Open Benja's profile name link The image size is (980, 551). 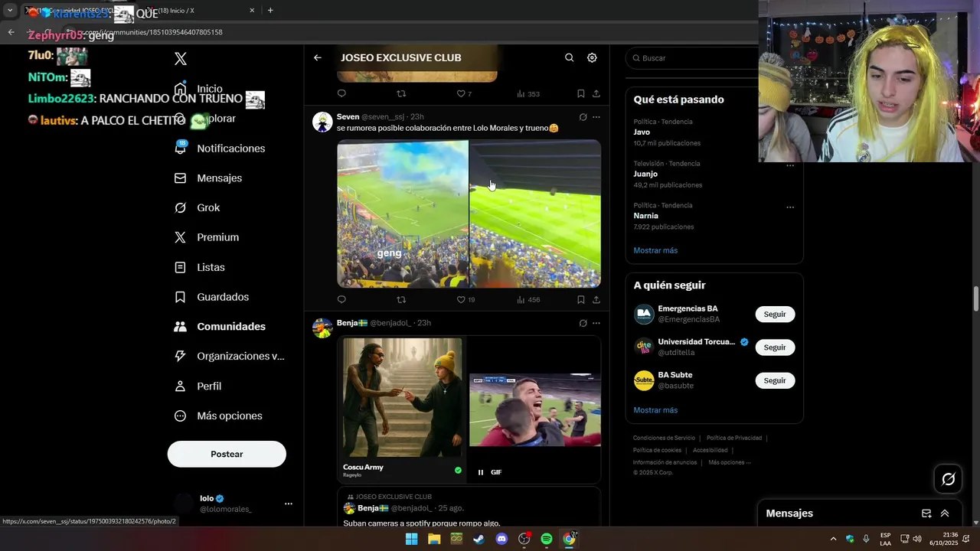coord(352,323)
